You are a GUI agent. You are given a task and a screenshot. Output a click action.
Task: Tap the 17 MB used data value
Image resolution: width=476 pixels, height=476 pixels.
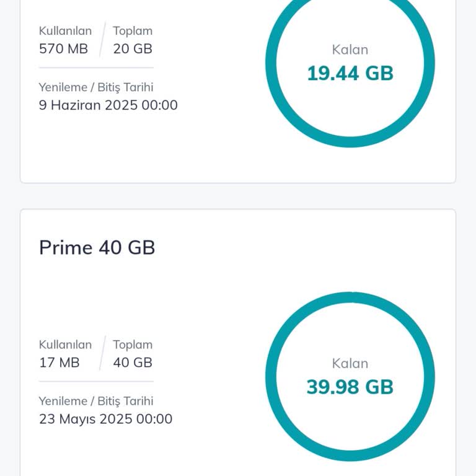[59, 363]
